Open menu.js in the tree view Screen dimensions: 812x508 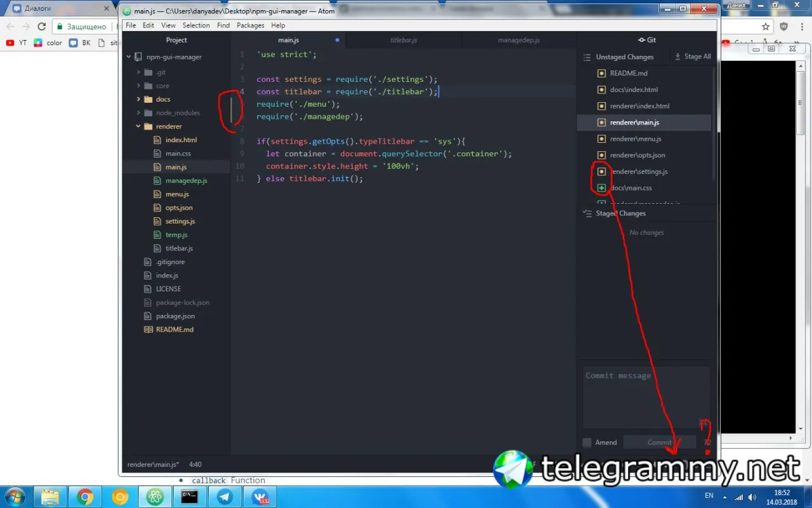coord(177,194)
